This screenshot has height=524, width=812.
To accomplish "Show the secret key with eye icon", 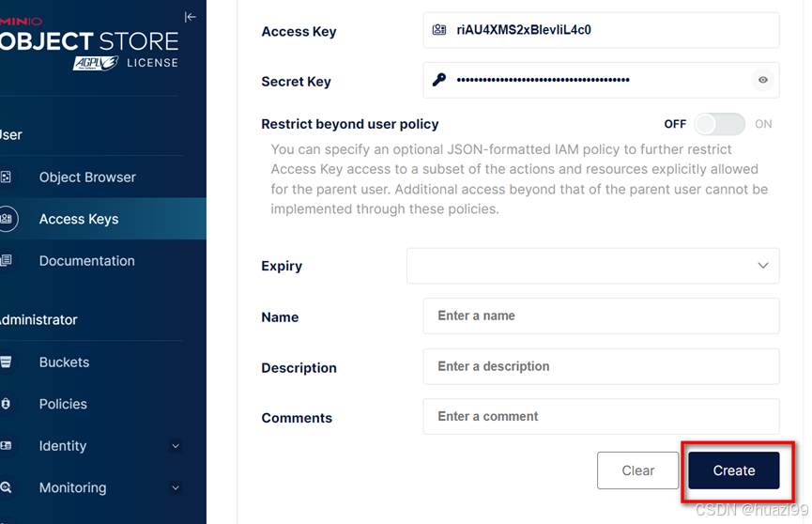I will [x=763, y=80].
